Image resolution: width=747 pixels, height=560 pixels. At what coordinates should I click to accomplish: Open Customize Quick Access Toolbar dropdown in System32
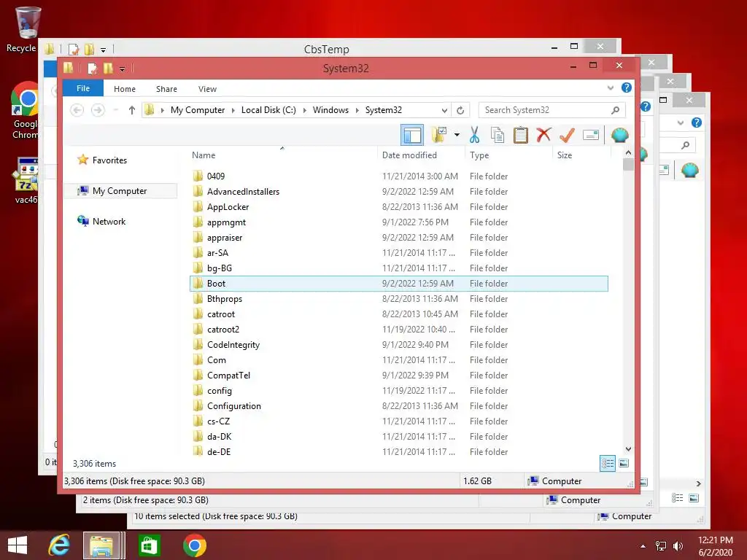click(x=123, y=69)
